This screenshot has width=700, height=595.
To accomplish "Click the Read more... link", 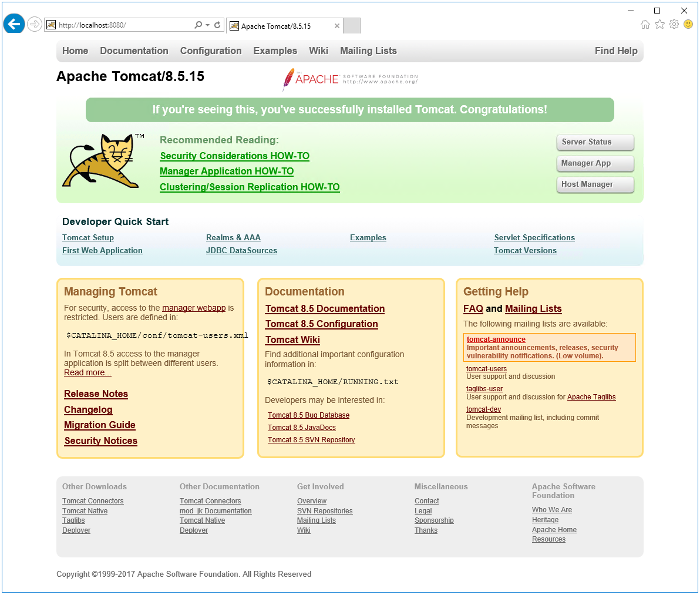I will tap(87, 373).
